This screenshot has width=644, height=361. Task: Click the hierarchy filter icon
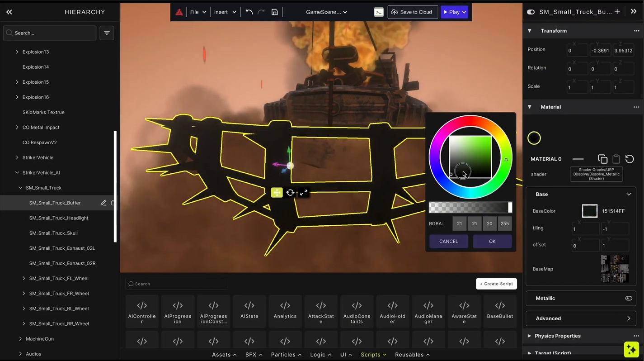point(107,33)
